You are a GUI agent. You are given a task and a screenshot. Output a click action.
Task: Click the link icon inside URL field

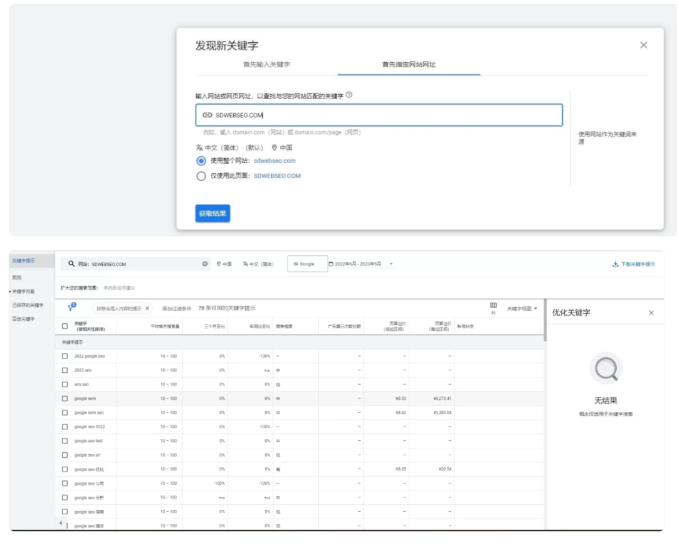pos(207,115)
